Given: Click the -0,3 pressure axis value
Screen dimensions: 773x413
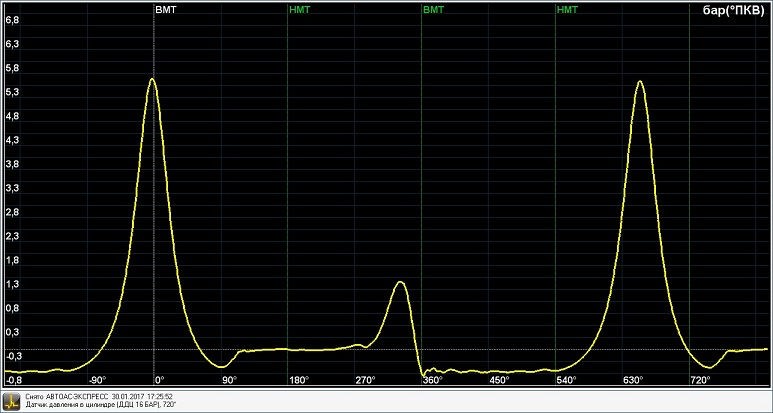Looking at the screenshot, I should pos(13,356).
